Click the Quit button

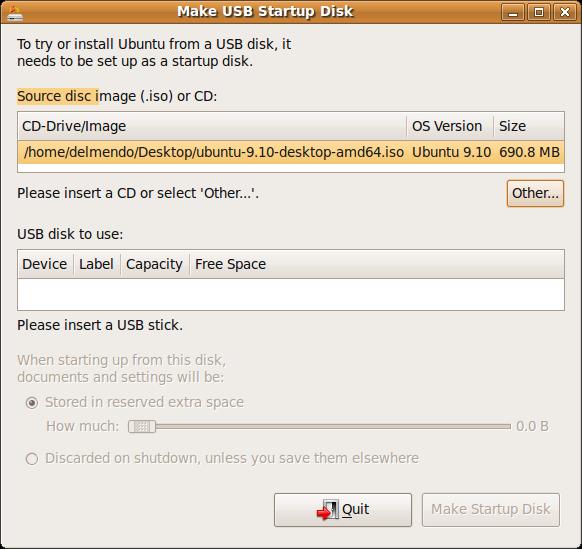[343, 510]
